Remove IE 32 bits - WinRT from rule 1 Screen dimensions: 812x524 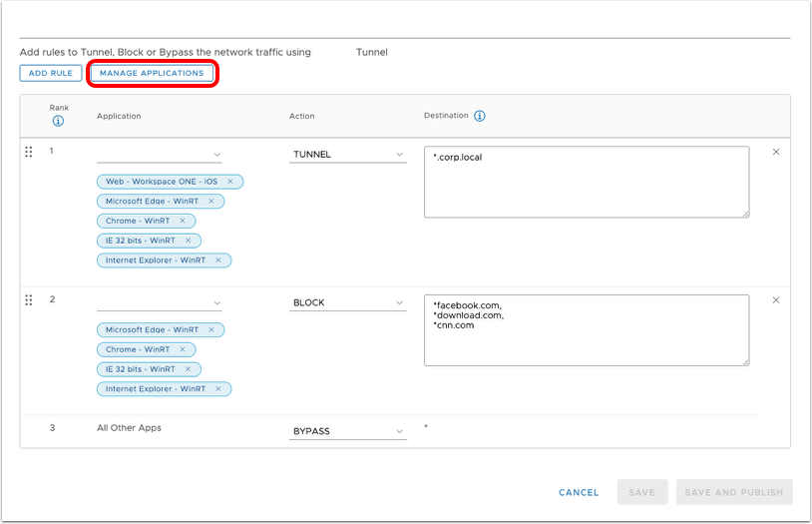point(189,241)
